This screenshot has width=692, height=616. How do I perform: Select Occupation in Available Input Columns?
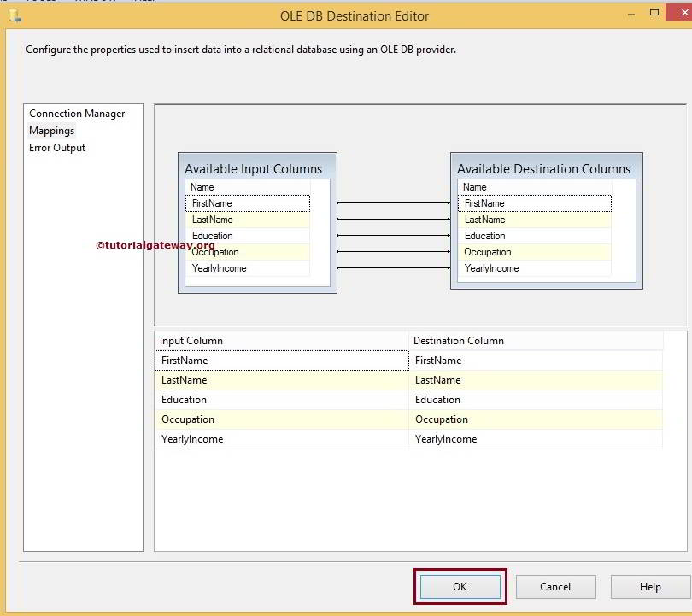[x=247, y=252]
